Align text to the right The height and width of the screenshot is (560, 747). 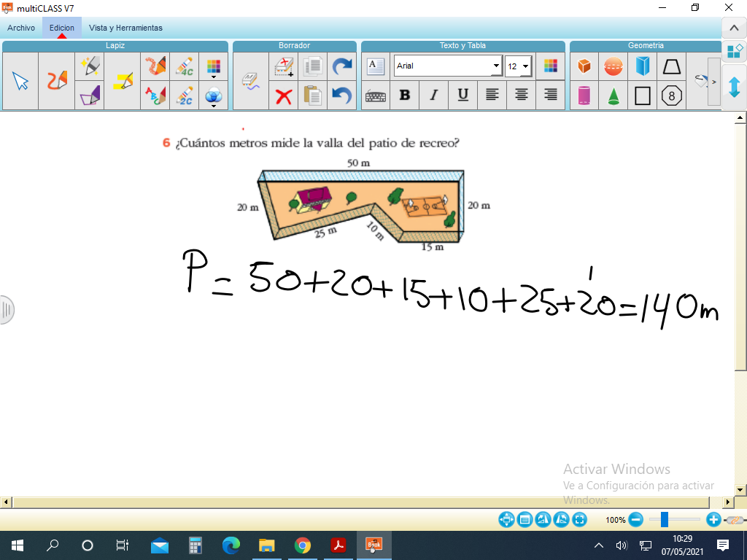[x=550, y=96]
